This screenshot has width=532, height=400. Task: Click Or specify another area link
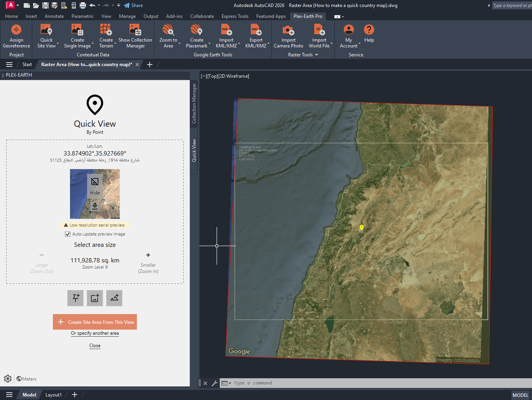click(x=95, y=333)
